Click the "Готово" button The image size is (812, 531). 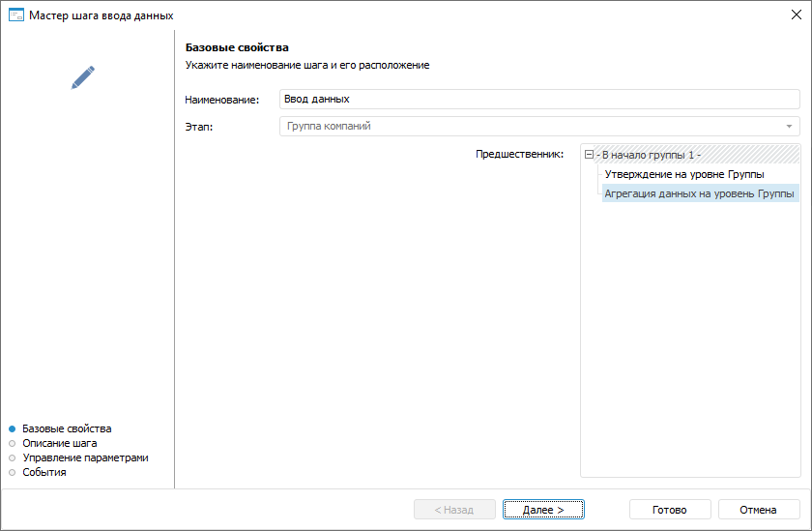[x=669, y=510]
